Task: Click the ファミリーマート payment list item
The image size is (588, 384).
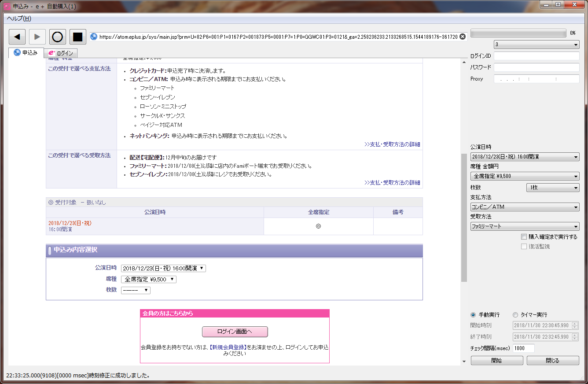Action: click(x=157, y=88)
